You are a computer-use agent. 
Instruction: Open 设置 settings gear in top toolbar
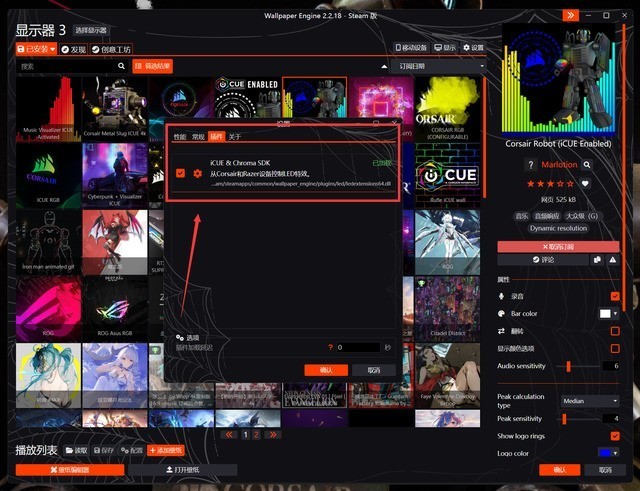pyautogui.click(x=473, y=48)
